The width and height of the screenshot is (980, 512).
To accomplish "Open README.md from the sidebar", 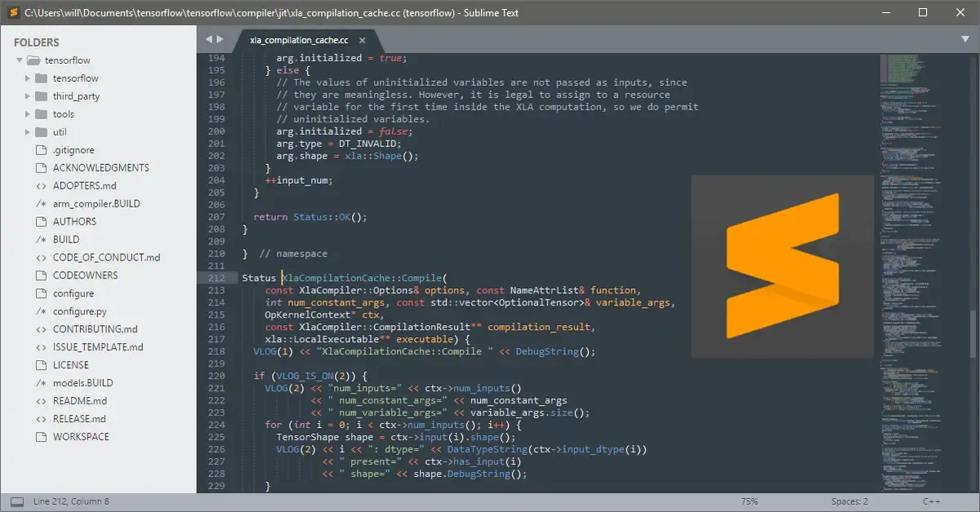I will point(80,402).
